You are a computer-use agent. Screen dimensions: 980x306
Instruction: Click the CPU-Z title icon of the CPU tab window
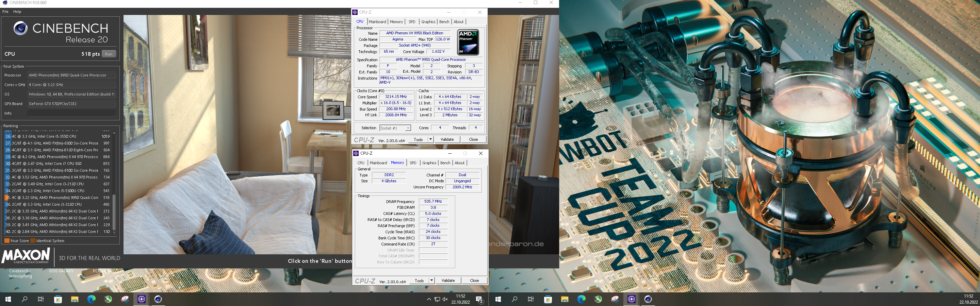(355, 12)
